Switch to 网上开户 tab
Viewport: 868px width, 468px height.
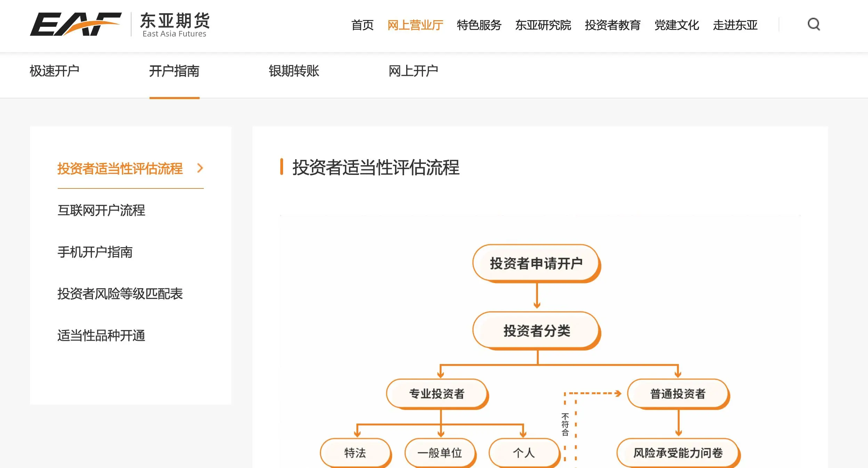tap(413, 71)
